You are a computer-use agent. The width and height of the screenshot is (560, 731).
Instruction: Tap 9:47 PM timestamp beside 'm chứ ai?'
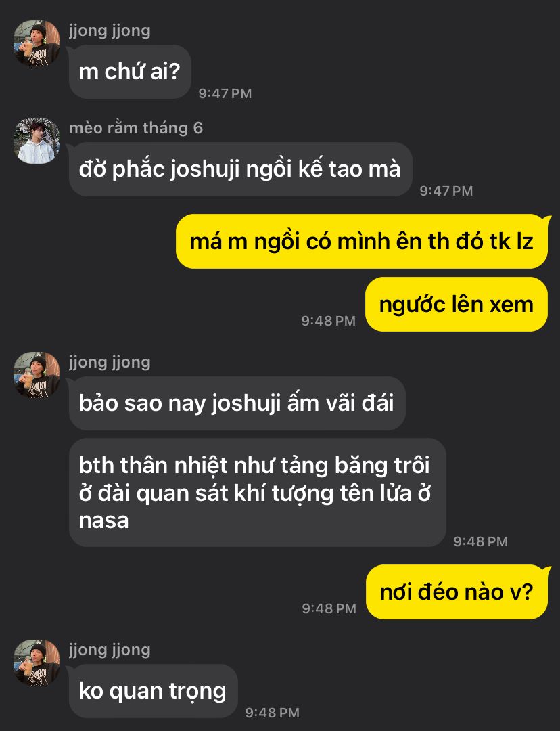point(225,93)
